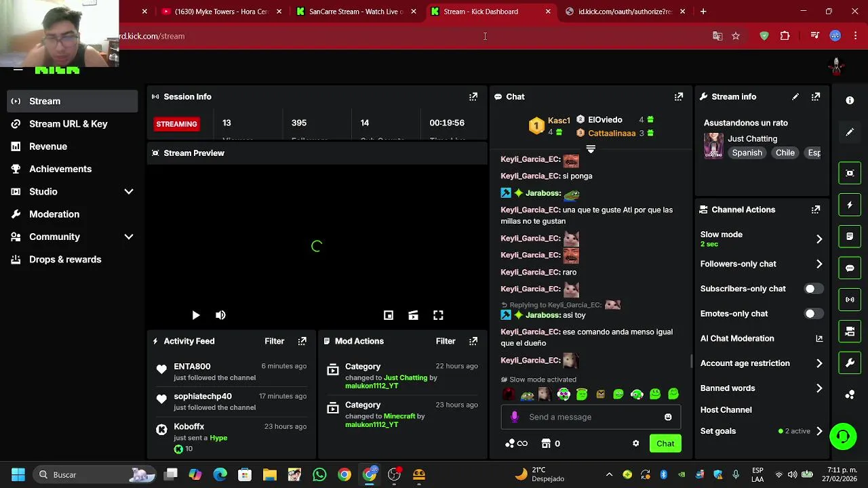Toggle Subscribers-only chat switch

(813, 289)
